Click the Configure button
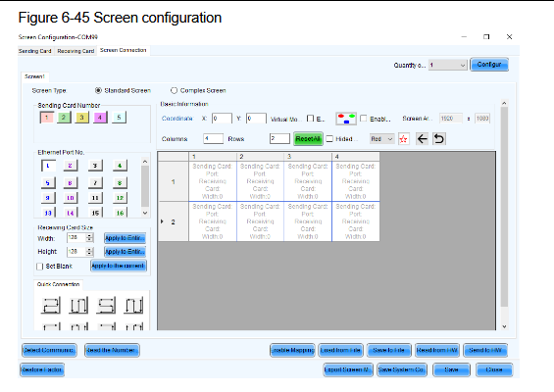The width and height of the screenshot is (554, 392). [489, 65]
